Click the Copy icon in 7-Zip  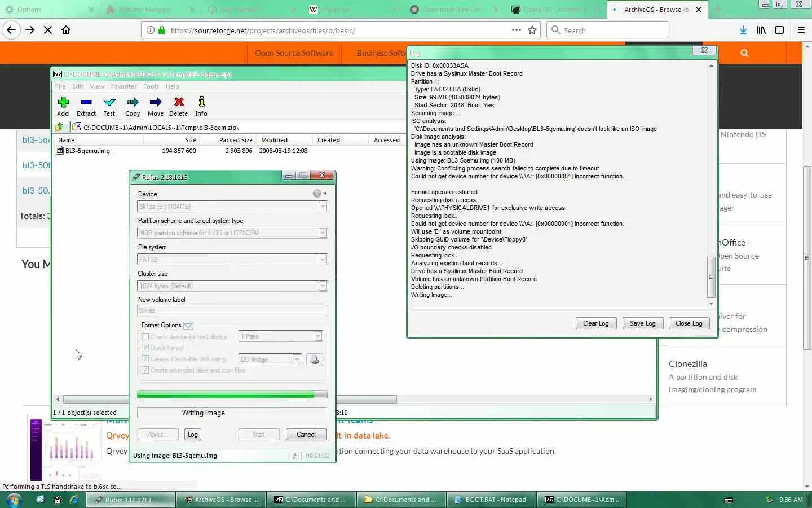(133, 102)
